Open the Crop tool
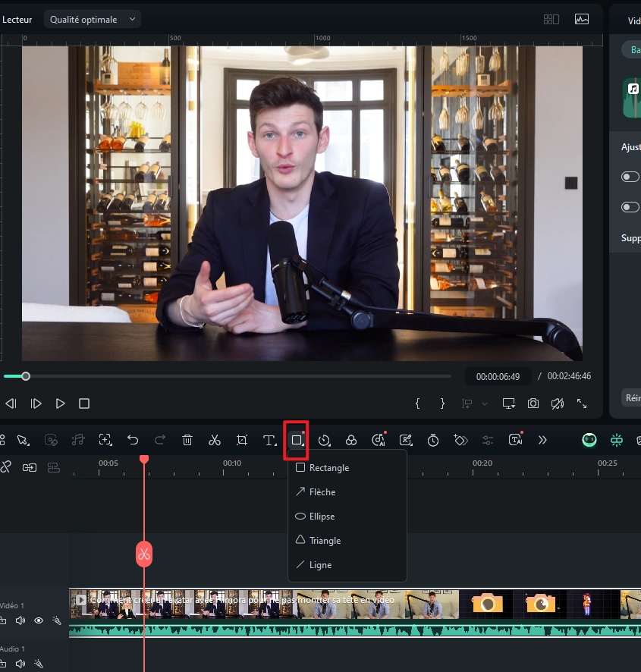 click(x=242, y=440)
